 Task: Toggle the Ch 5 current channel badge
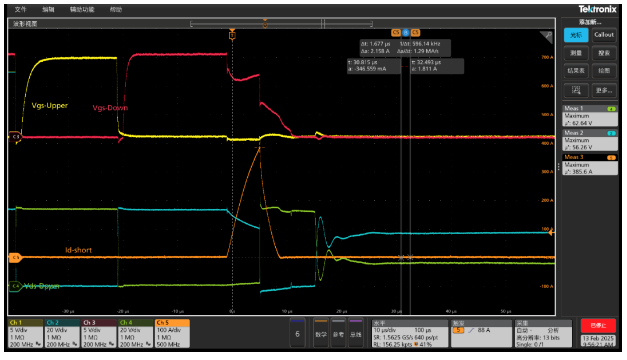pyautogui.click(x=172, y=333)
